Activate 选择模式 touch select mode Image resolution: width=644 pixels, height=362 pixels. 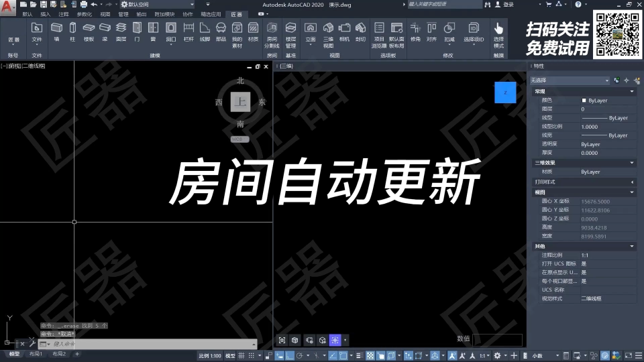pyautogui.click(x=498, y=35)
